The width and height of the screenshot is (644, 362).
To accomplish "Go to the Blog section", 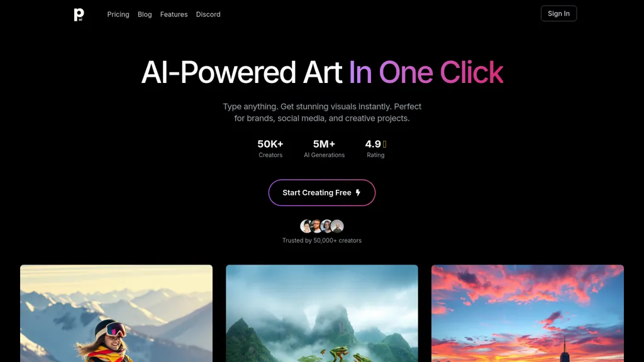I will click(x=145, y=14).
